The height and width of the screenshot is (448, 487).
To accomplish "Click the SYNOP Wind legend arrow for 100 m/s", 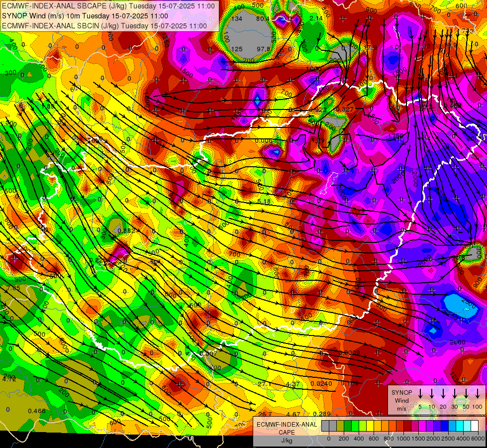I will pyautogui.click(x=478, y=394).
